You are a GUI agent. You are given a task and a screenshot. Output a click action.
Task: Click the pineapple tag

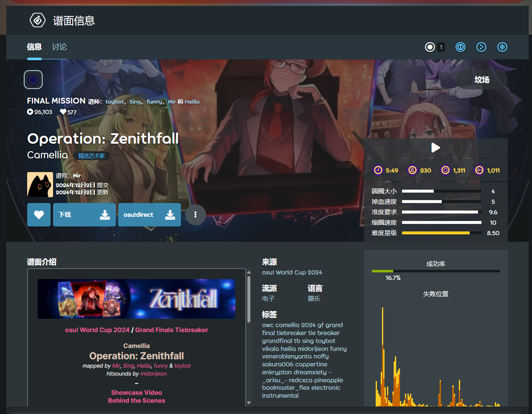329,380
